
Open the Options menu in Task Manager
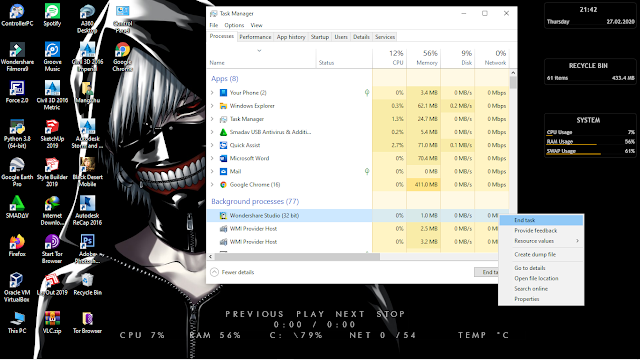click(x=234, y=25)
